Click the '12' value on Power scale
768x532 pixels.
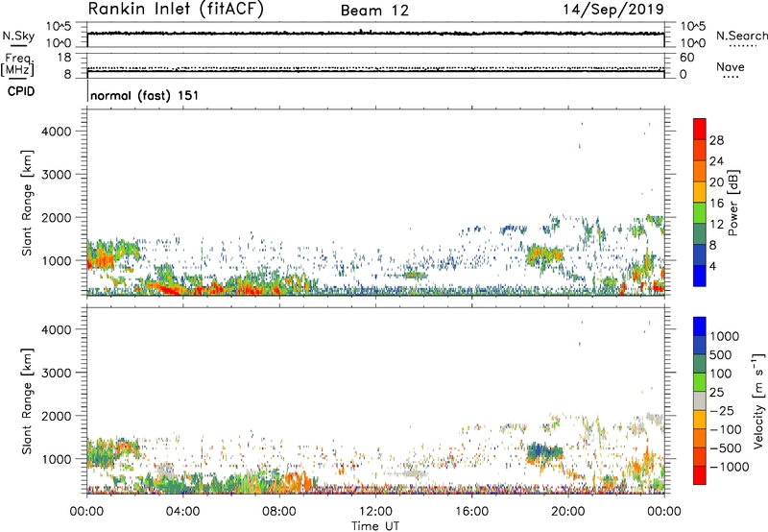716,225
